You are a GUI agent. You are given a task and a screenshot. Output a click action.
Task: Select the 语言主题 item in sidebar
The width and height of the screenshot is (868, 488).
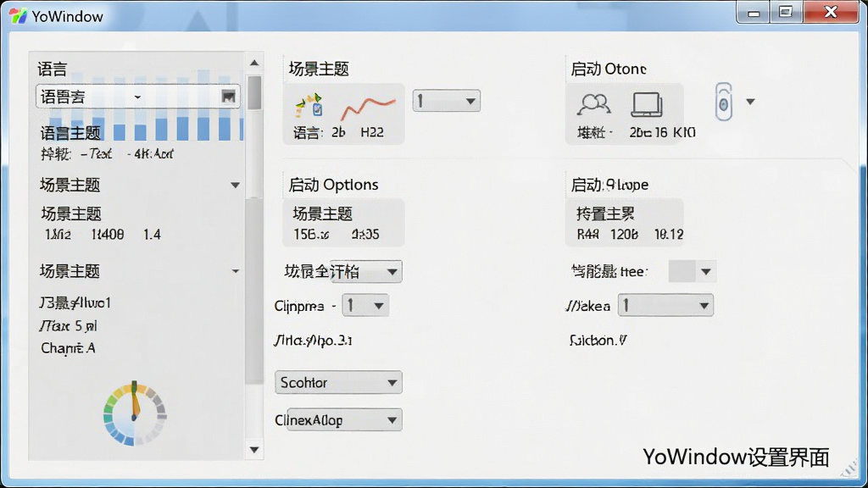tap(70, 133)
